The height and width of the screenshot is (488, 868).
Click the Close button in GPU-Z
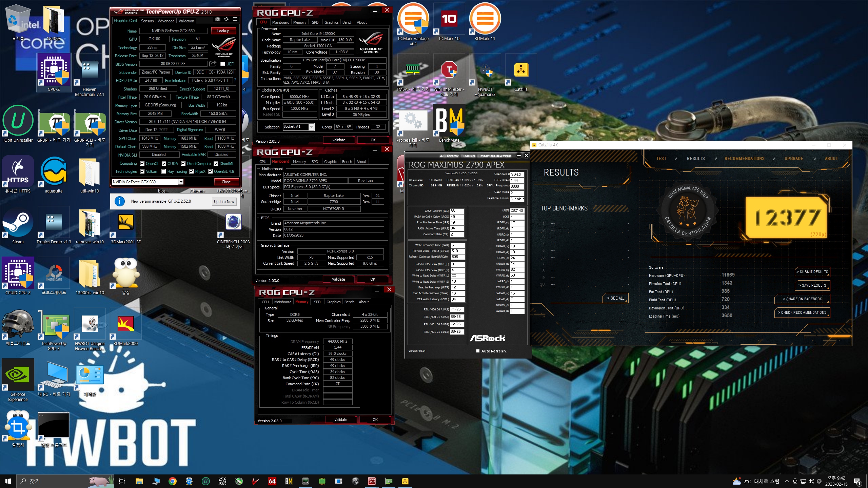point(226,182)
